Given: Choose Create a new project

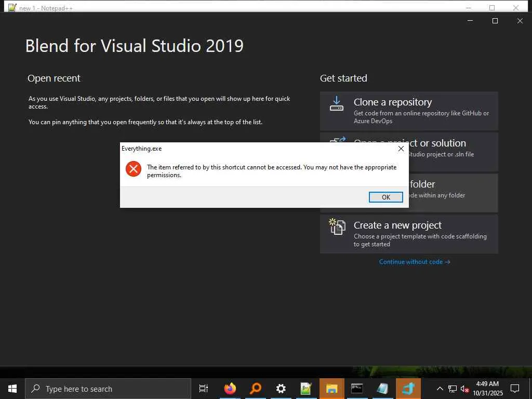Looking at the screenshot, I should click(409, 234).
